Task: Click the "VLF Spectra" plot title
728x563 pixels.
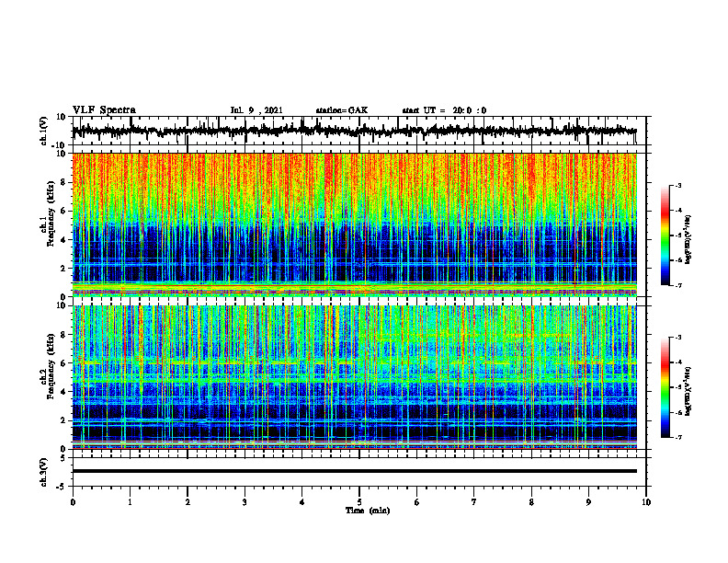Action: pyautogui.click(x=104, y=109)
